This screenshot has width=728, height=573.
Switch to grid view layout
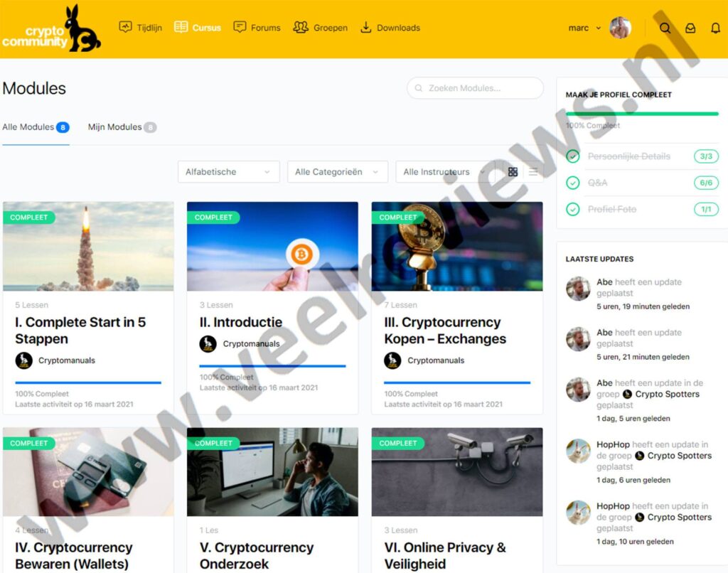tap(513, 172)
